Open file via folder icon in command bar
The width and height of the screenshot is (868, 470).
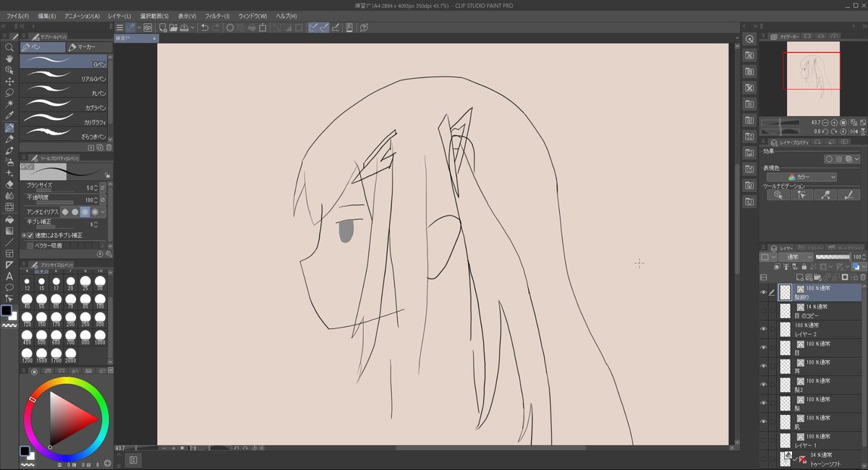[174, 27]
